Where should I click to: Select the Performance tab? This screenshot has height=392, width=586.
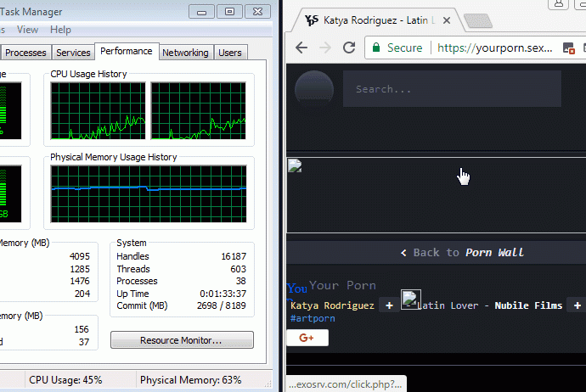pyautogui.click(x=127, y=51)
